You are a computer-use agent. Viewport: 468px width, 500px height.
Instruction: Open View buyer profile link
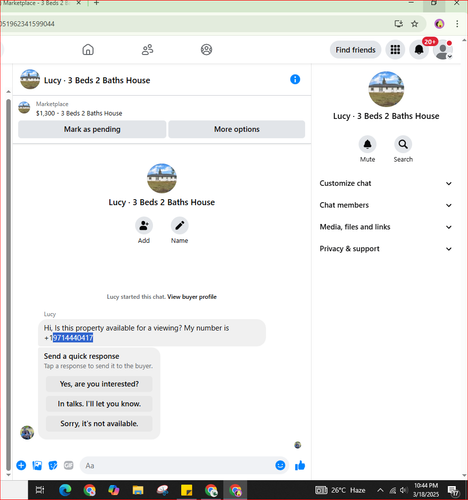(192, 297)
